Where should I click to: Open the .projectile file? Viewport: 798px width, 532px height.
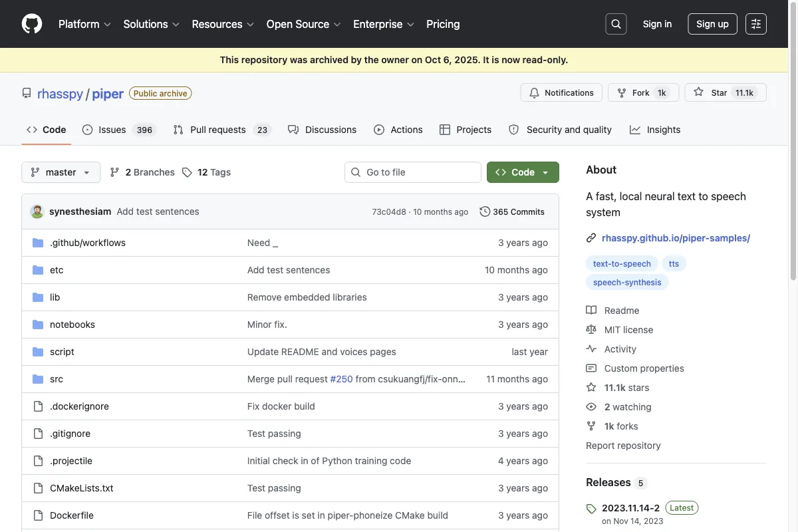coord(71,461)
